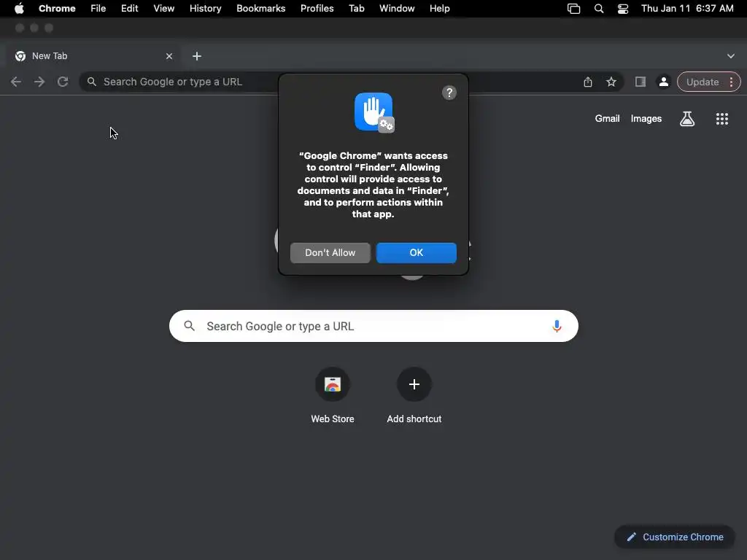The image size is (747, 560).
Task: Open the tab search chevron
Action: [x=731, y=56]
